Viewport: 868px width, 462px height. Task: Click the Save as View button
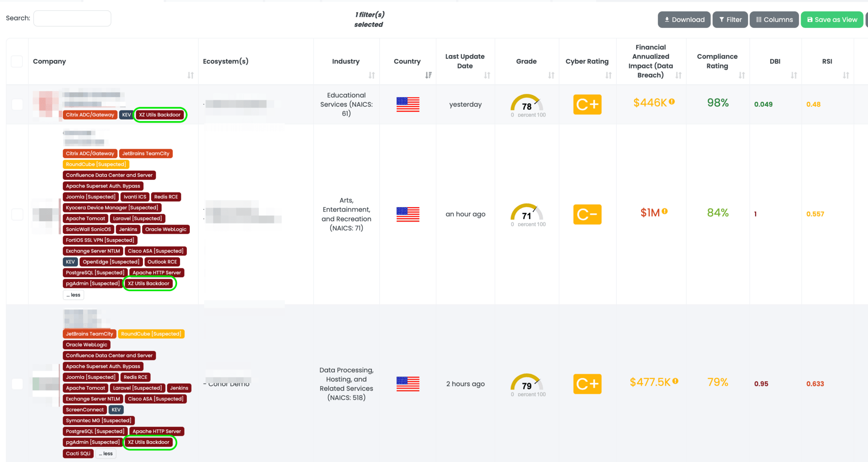[x=832, y=19]
